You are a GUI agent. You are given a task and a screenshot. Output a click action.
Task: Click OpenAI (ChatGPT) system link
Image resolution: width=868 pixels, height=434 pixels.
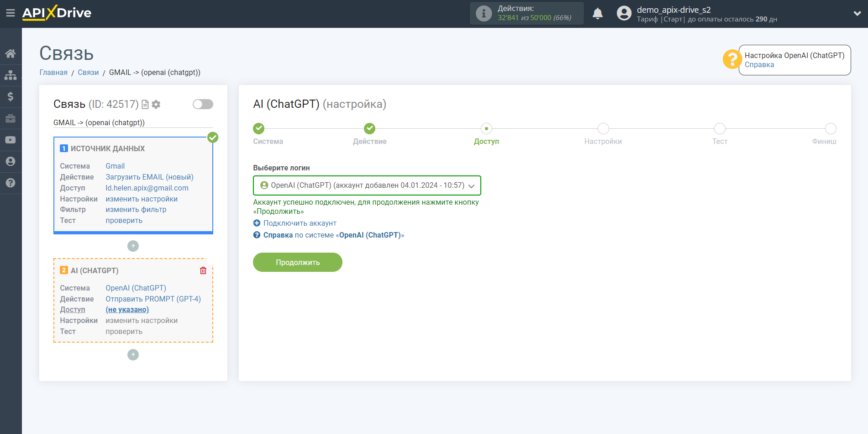pos(136,288)
